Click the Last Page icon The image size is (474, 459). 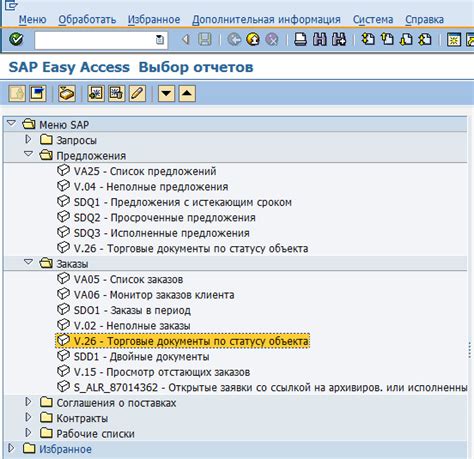(425, 39)
